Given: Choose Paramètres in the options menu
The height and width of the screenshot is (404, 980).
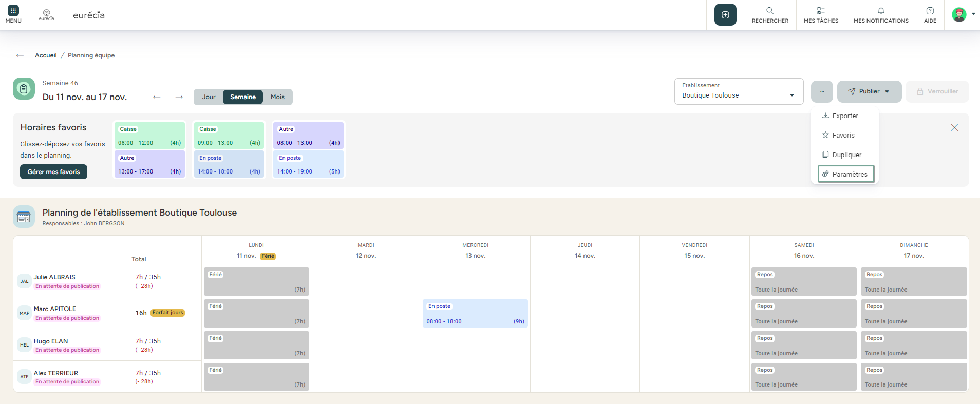Looking at the screenshot, I should click(x=846, y=174).
